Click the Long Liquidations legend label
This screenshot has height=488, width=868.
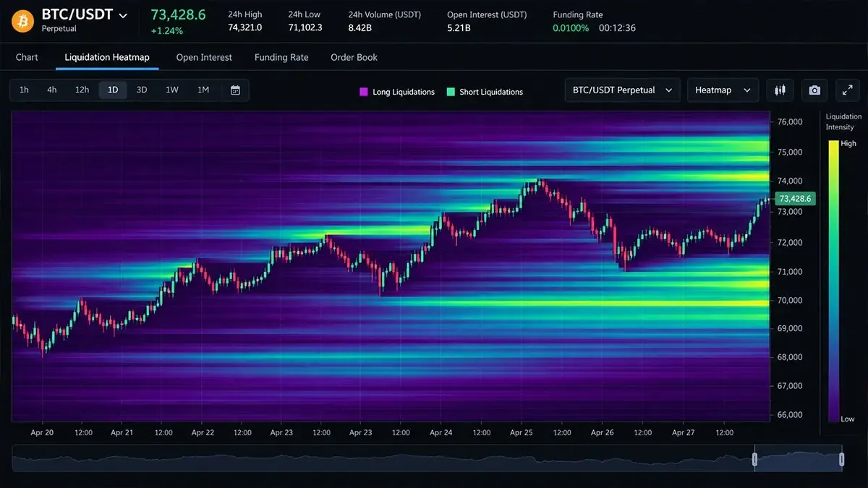click(404, 93)
